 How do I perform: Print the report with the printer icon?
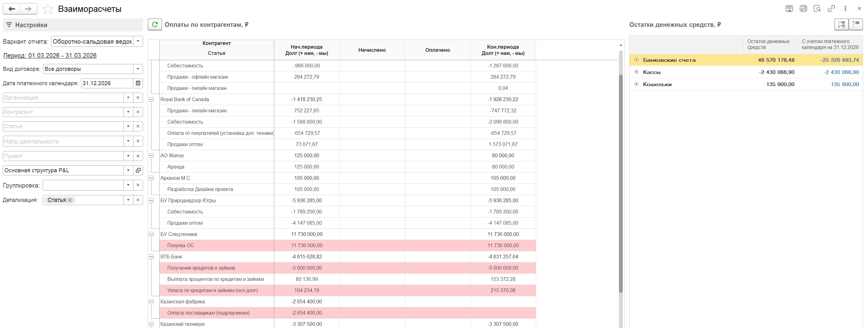803,8
